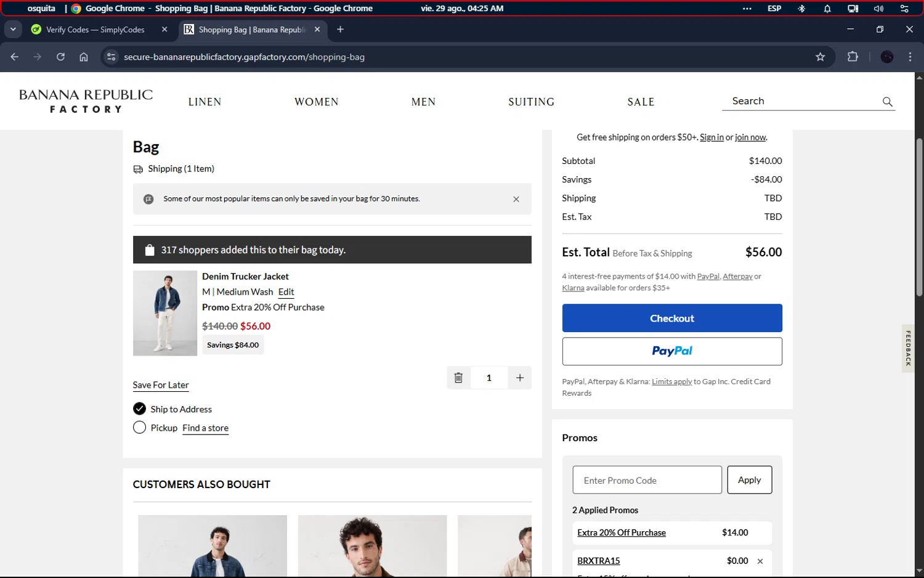Proceed with the blue Checkout button

[672, 318]
